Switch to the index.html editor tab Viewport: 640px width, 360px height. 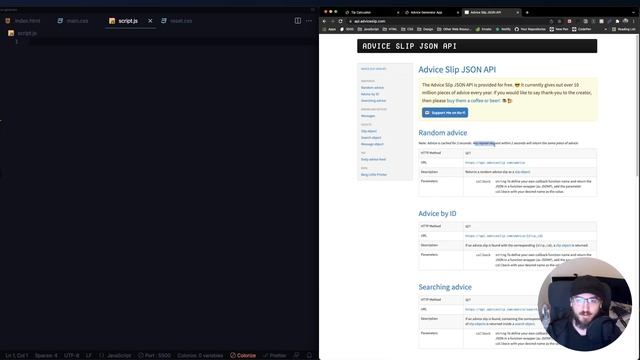[23, 21]
